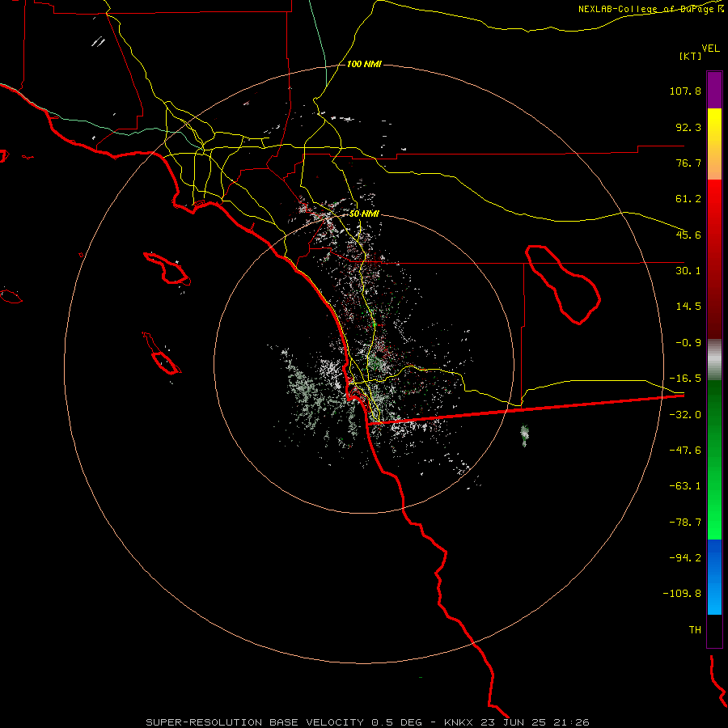The height and width of the screenshot is (728, 728).
Task: Select the 30.1 legend value
Action: [688, 271]
